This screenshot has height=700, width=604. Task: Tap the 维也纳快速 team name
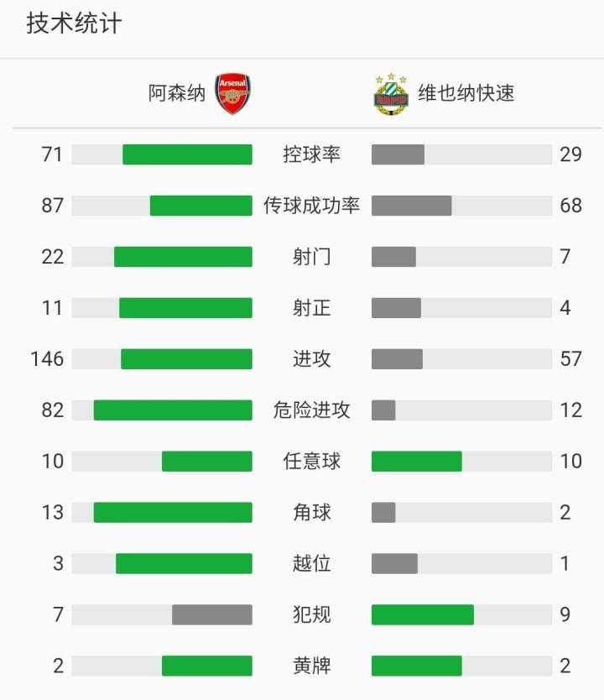coord(466,93)
